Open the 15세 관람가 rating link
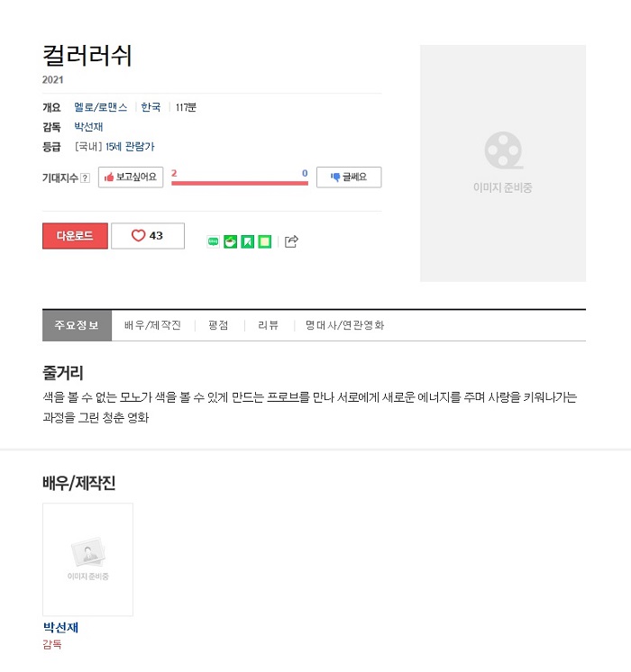 [130, 147]
